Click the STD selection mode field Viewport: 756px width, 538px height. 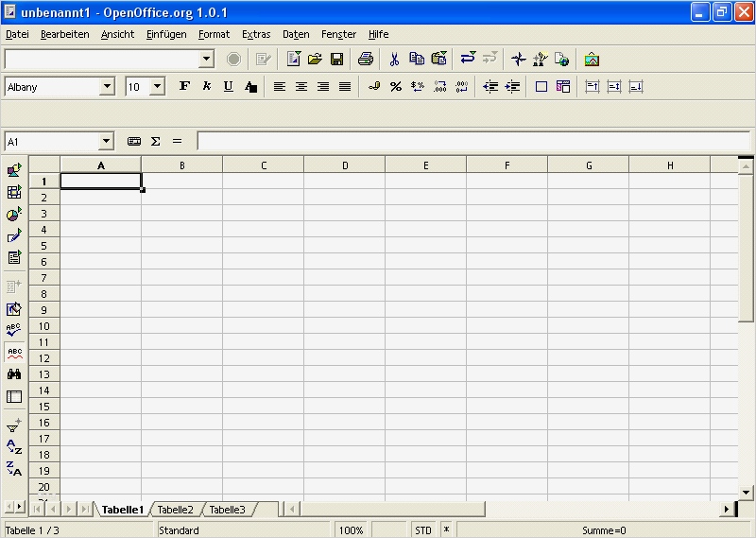tap(423, 530)
